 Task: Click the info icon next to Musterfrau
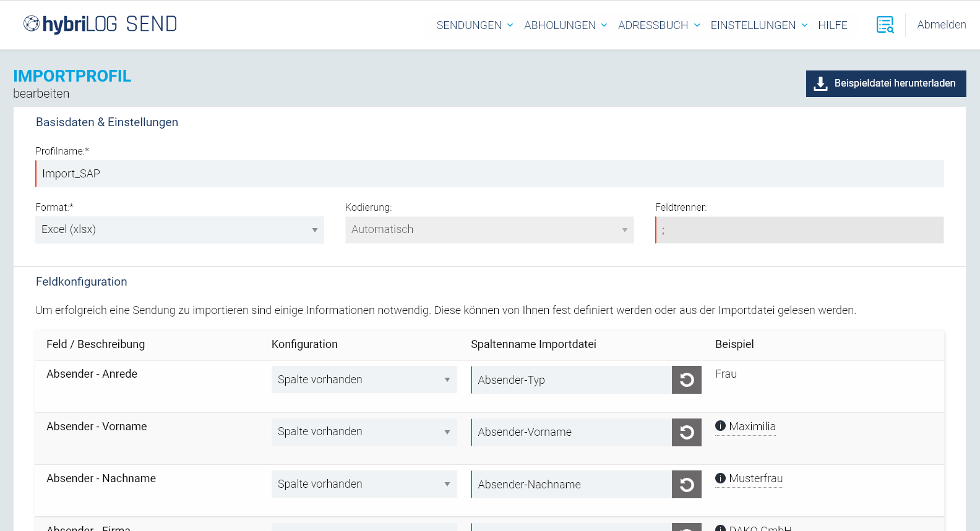point(720,478)
